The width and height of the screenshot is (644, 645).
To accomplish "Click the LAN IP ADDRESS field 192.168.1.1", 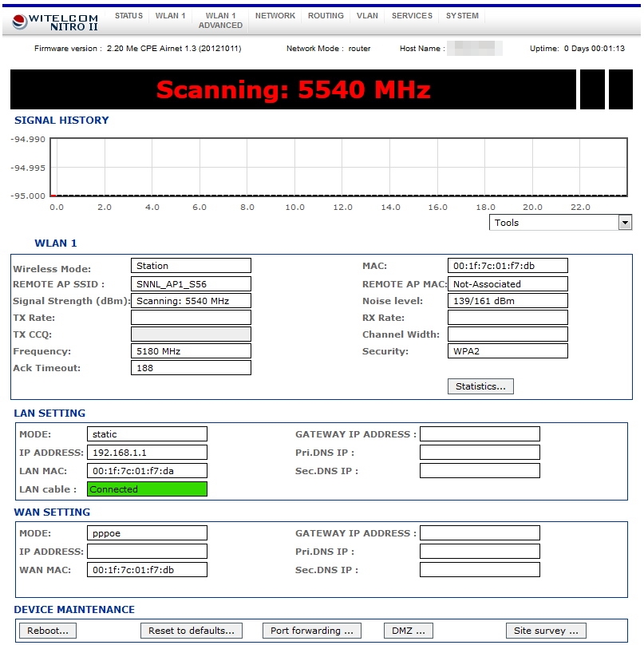I will click(147, 453).
